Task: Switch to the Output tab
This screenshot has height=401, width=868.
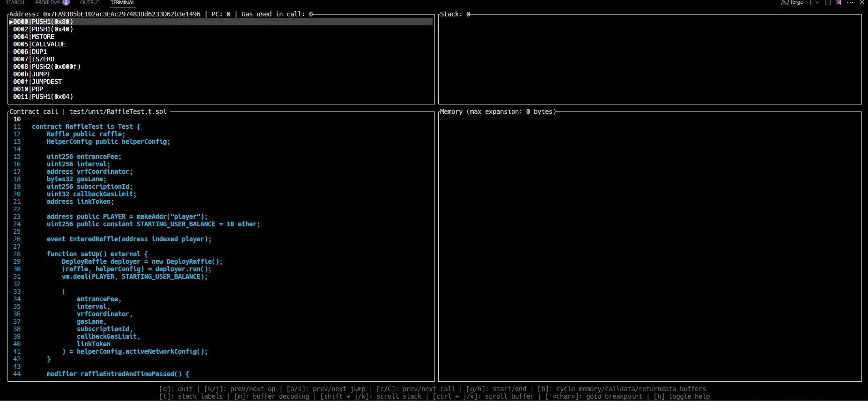Action: tap(89, 2)
